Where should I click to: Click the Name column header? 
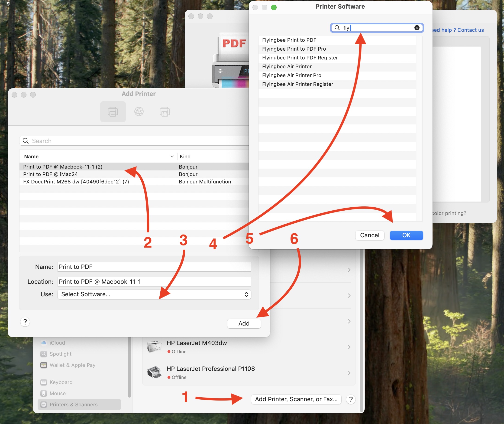click(x=98, y=157)
